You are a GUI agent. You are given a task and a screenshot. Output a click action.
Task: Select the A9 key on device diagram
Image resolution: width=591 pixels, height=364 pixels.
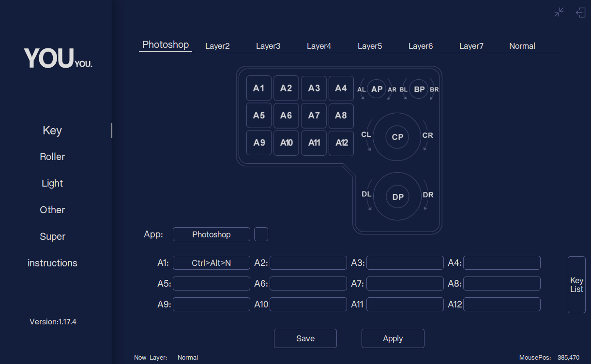[259, 143]
